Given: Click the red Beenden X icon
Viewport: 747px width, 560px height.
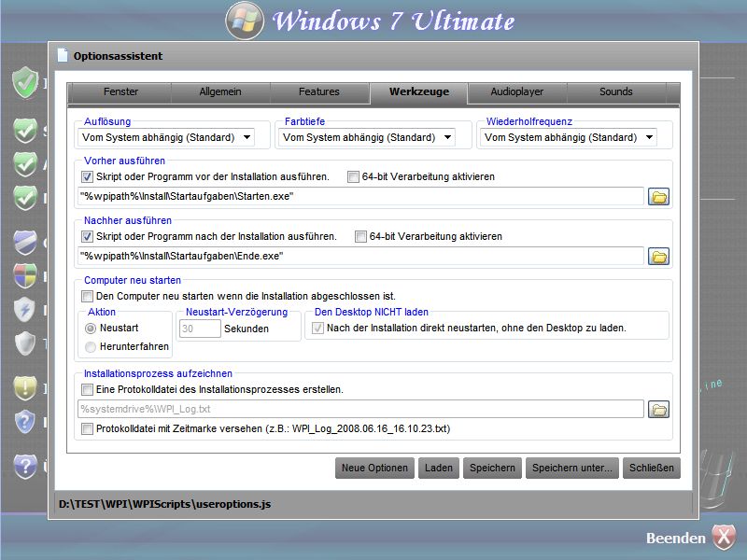Looking at the screenshot, I should (724, 538).
